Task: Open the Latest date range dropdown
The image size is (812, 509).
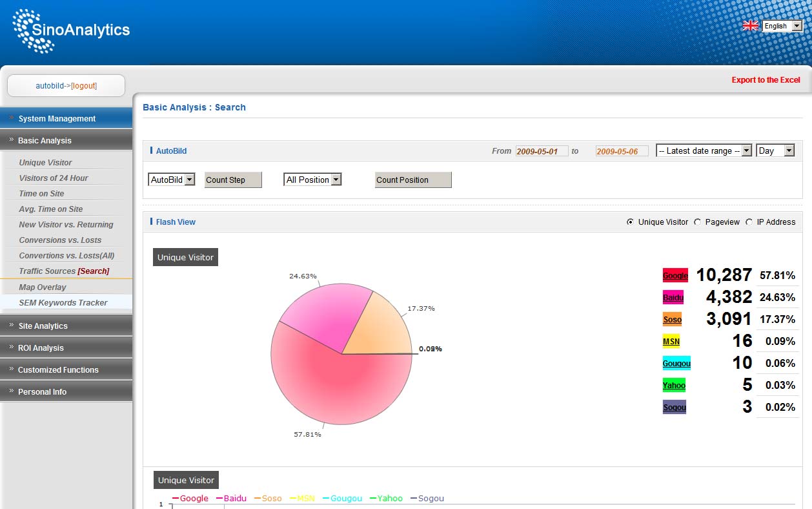Action: pos(704,151)
